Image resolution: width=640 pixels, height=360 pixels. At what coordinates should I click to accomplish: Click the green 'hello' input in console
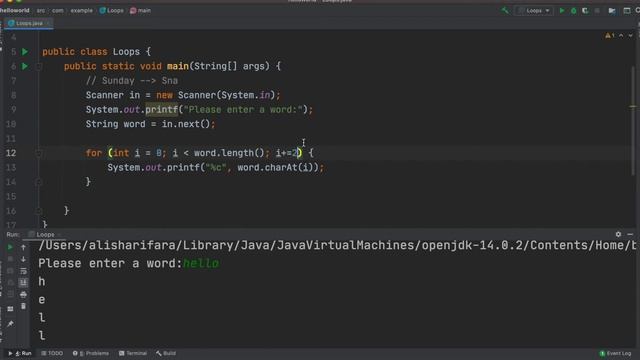tap(201, 264)
